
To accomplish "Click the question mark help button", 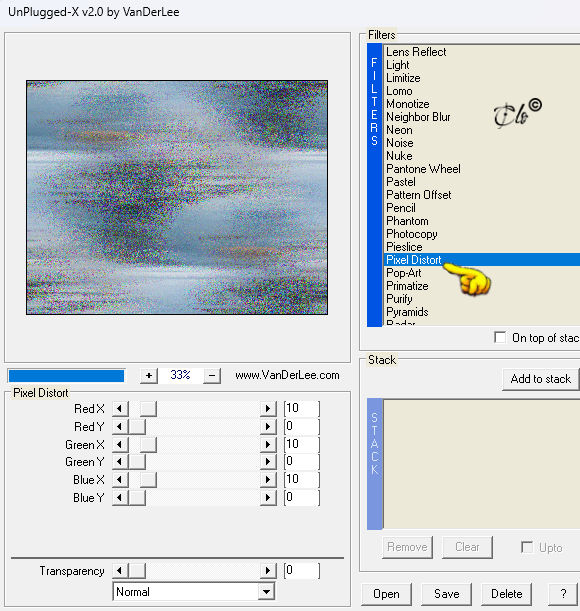I will click(x=564, y=594).
